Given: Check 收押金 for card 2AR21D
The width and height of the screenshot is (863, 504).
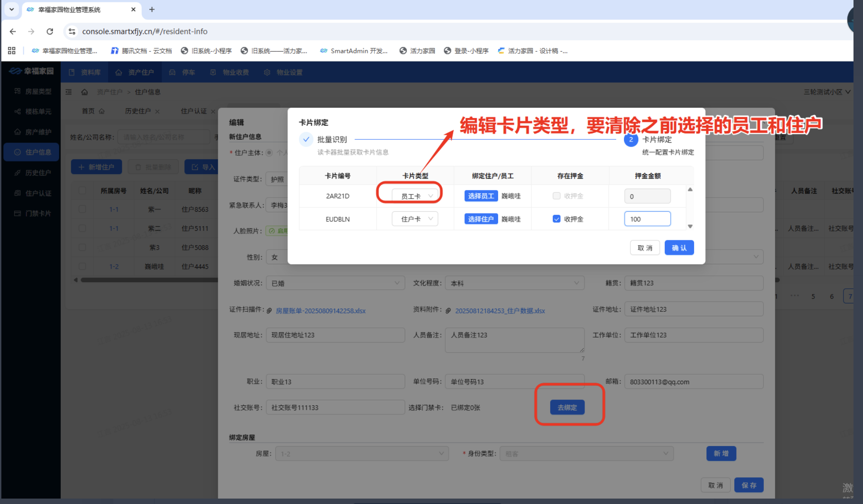Looking at the screenshot, I should click(x=556, y=196).
